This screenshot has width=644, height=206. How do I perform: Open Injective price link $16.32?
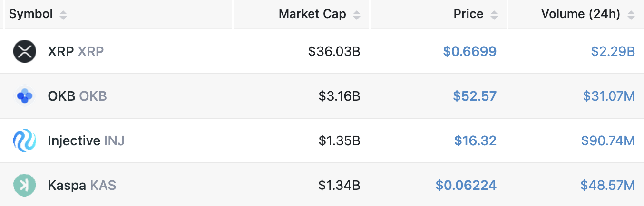pyautogui.click(x=475, y=140)
